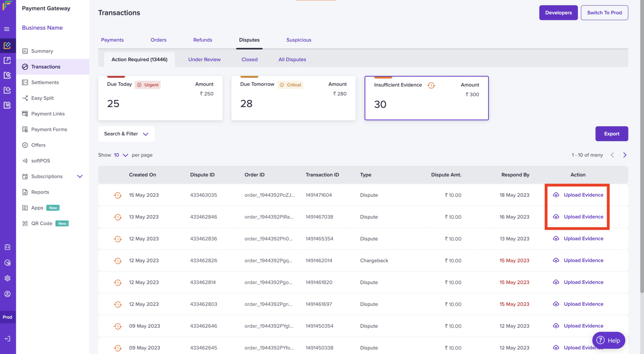Click status icon for dispute 433463035
Screen dimensions: 644x354
tap(118, 195)
